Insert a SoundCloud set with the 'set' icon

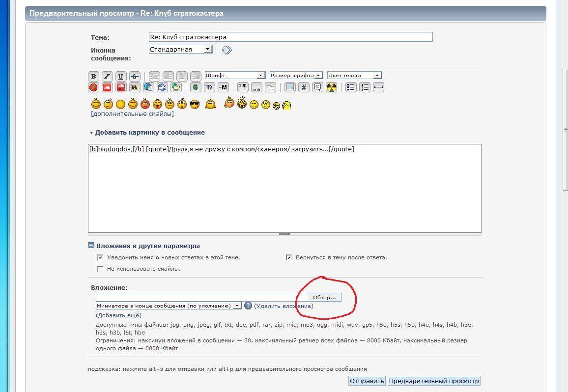pos(121,87)
